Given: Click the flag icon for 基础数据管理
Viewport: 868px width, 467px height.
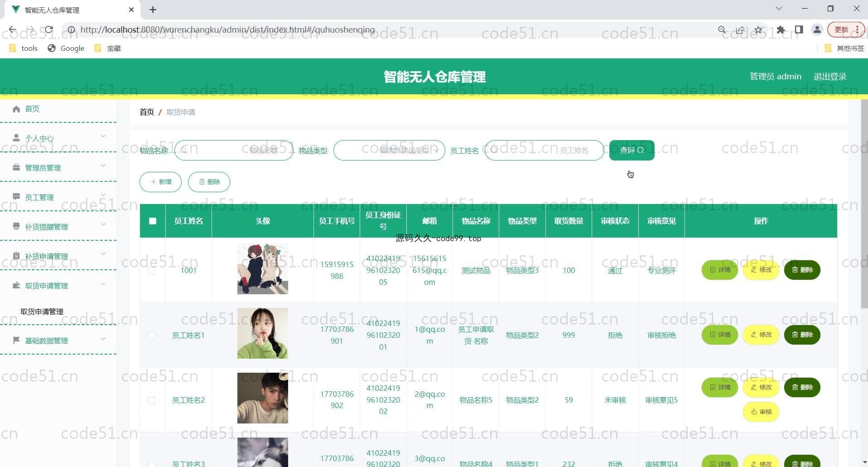Looking at the screenshot, I should pyautogui.click(x=17, y=340).
